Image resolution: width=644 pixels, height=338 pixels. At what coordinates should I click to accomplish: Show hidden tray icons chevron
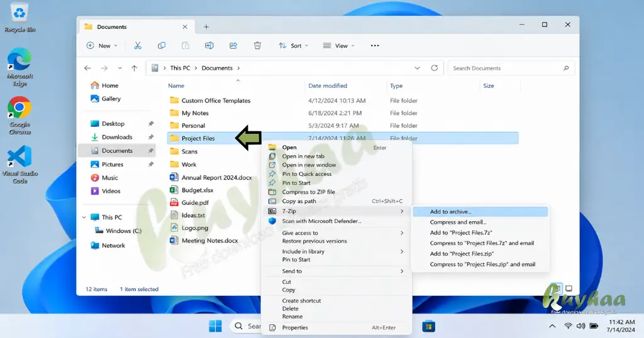pyautogui.click(x=552, y=326)
